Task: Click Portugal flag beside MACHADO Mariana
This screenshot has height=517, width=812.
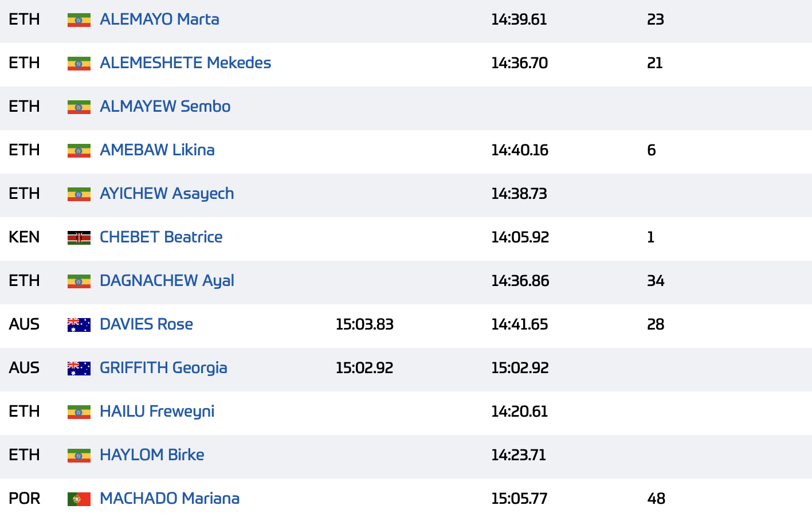Action: 79,499
